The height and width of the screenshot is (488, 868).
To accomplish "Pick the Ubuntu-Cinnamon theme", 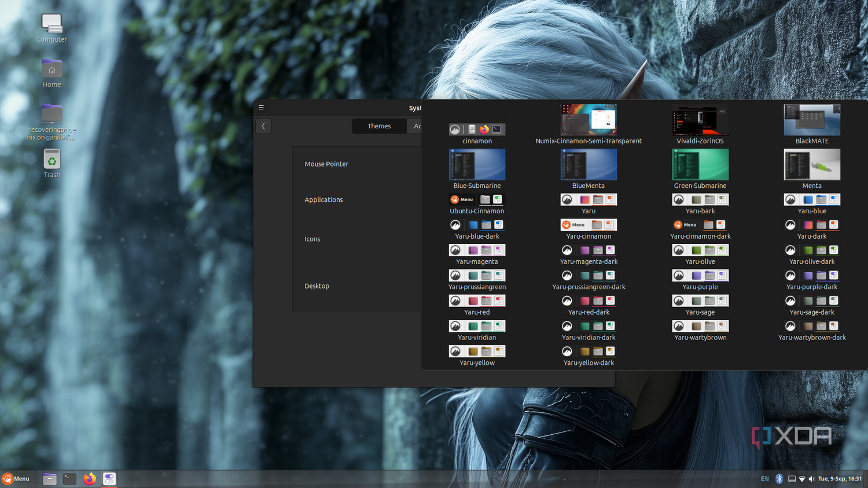I will point(477,204).
